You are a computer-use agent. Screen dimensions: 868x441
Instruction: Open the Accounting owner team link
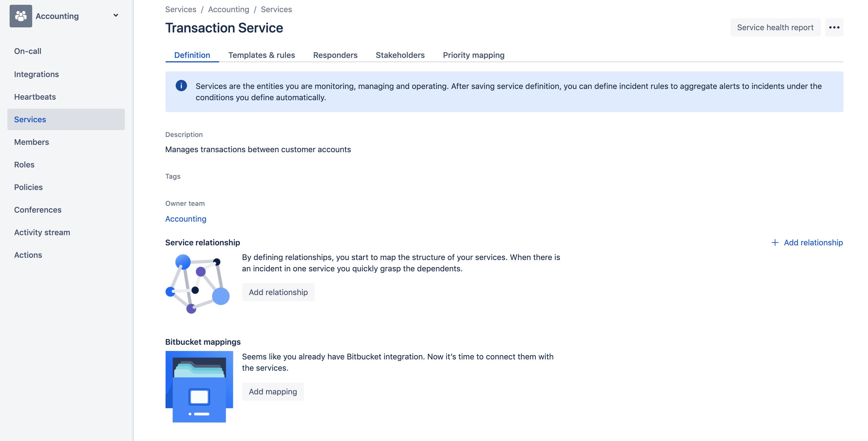point(186,219)
